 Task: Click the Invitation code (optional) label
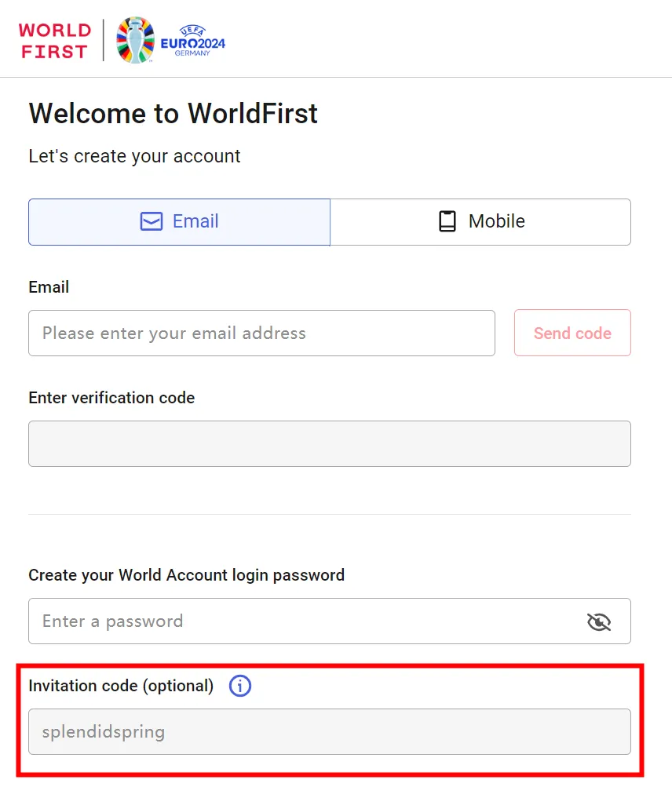pyautogui.click(x=121, y=686)
